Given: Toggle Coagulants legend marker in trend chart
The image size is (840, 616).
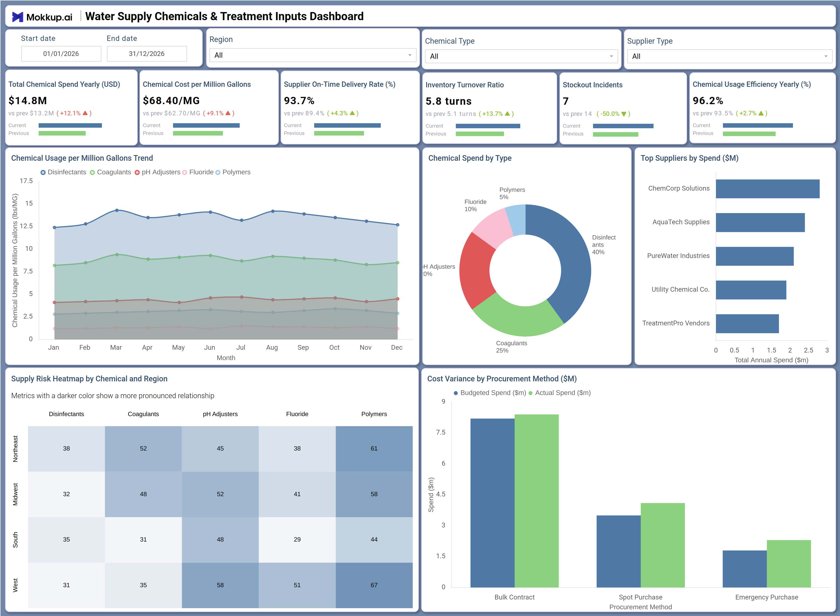Looking at the screenshot, I should pos(92,172).
